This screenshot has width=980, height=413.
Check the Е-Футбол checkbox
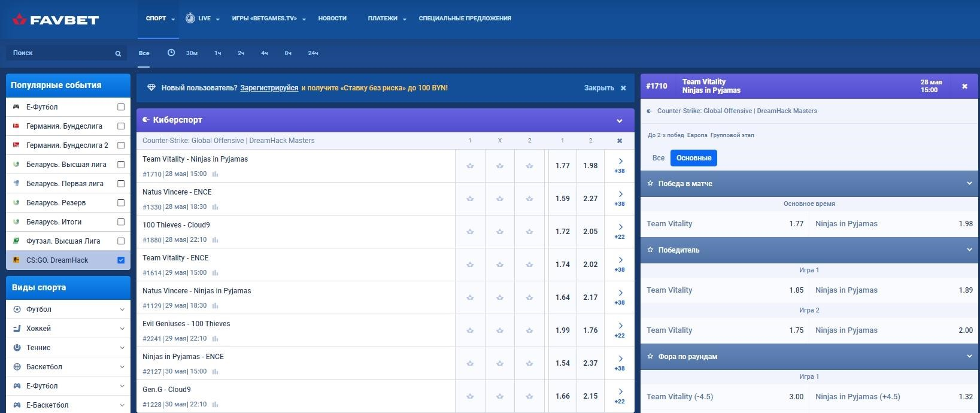pos(121,107)
